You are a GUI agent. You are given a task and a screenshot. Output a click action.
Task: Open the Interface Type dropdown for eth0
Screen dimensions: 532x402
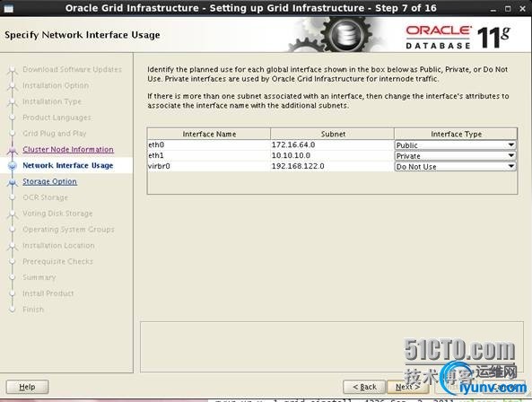coord(455,144)
